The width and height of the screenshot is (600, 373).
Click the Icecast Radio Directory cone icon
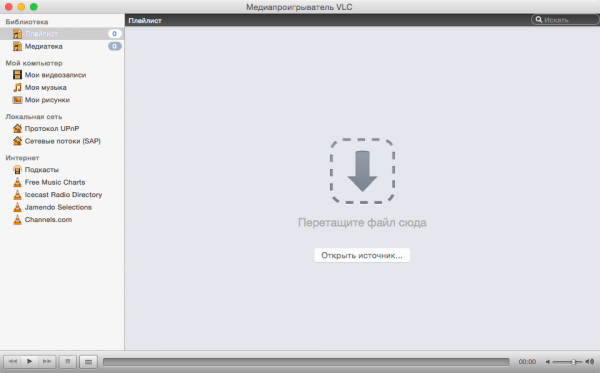17,194
